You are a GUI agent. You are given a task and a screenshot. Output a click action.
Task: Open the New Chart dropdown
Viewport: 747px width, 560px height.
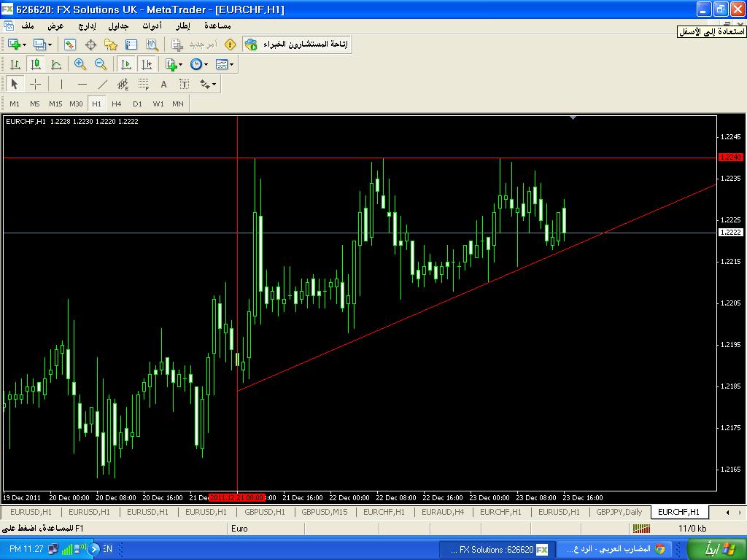point(17,44)
